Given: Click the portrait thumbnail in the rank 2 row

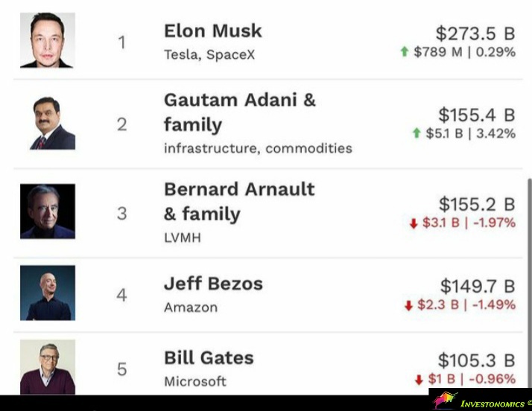Looking at the screenshot, I should [x=48, y=123].
